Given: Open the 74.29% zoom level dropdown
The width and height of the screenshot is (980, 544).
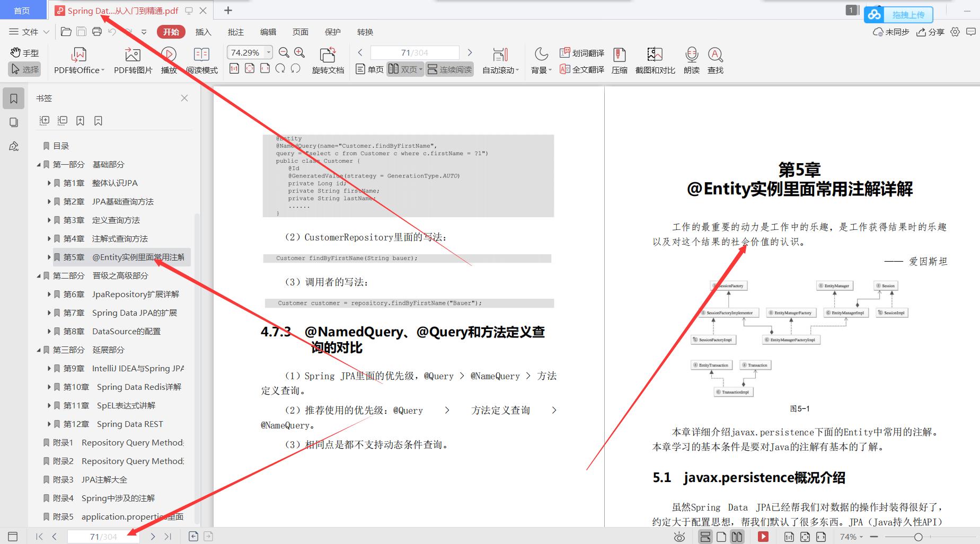Looking at the screenshot, I should (269, 52).
